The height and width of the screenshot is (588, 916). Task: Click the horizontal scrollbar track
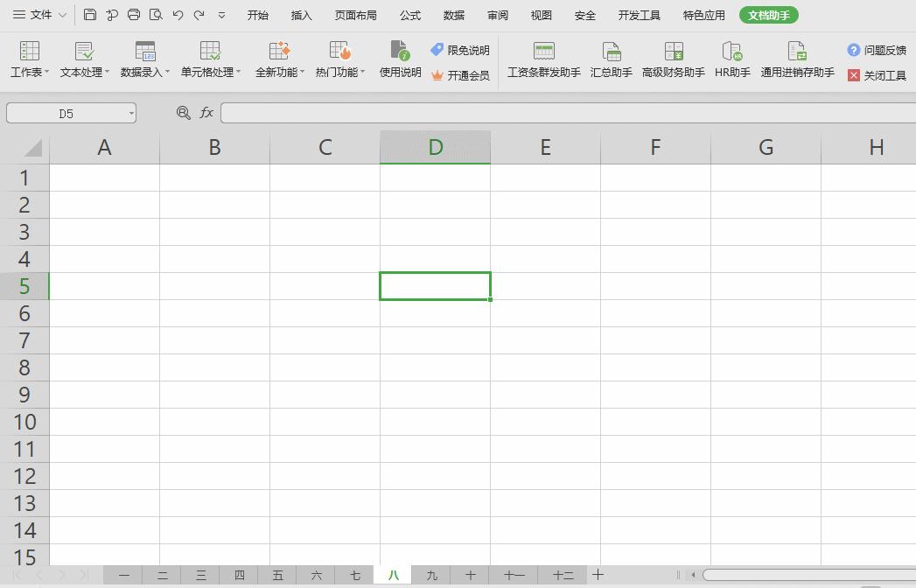809,575
